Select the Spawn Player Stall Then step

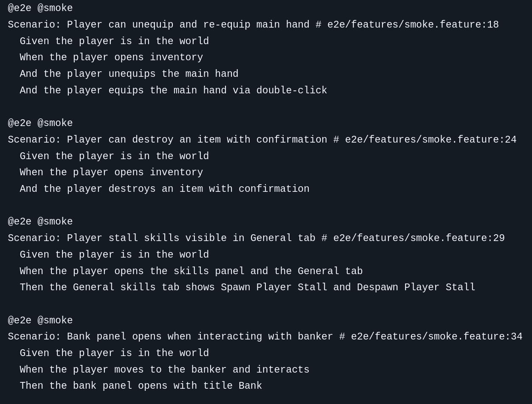(247, 287)
